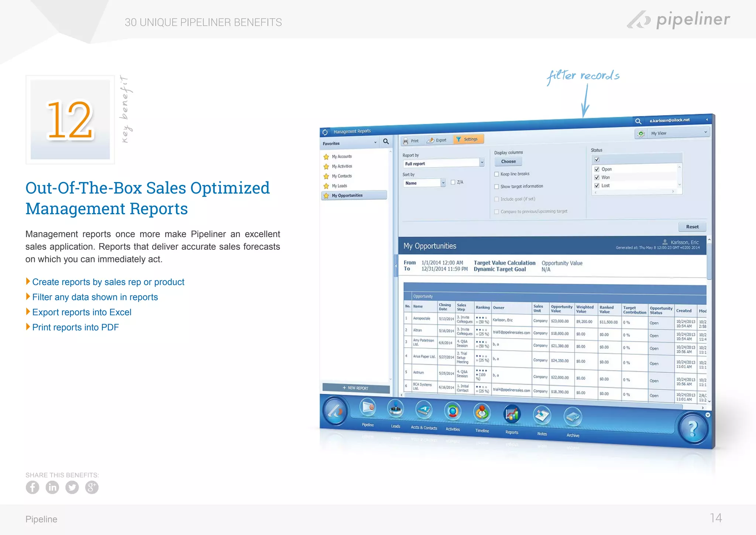Click the Print toolbar button
Viewport: 756px width, 535px height.
point(411,141)
